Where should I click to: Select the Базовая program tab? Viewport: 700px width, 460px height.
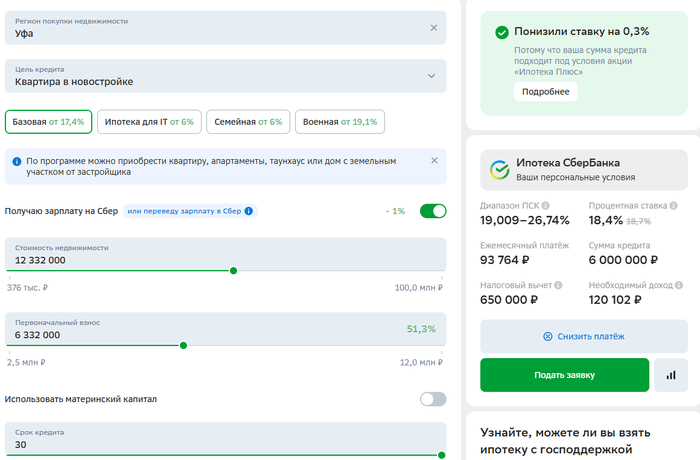(48, 122)
